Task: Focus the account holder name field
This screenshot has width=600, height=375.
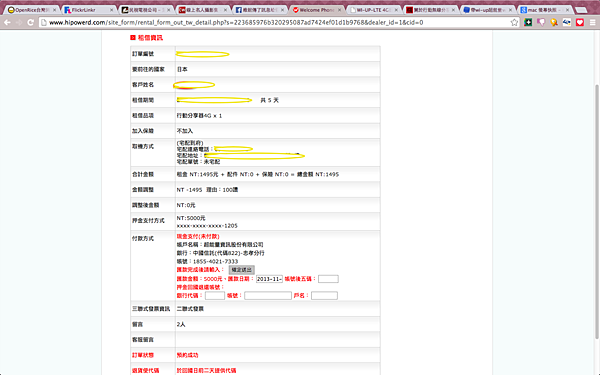Action: tap(324, 295)
